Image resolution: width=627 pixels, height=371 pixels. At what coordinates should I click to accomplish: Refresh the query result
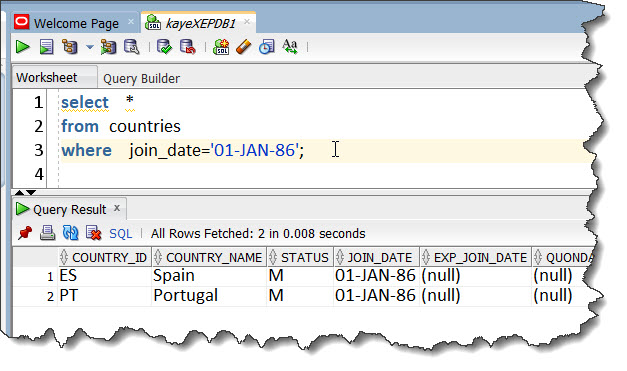tap(70, 233)
